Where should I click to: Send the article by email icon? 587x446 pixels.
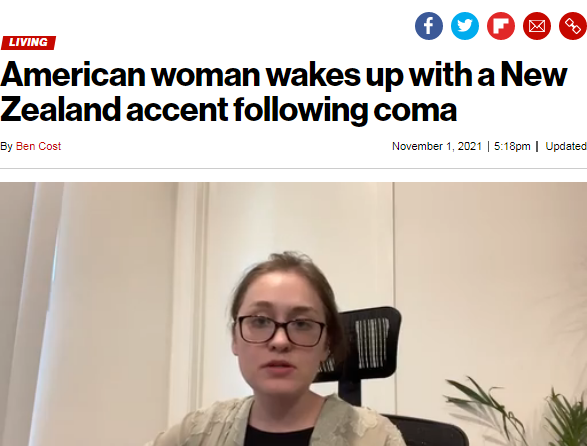536,26
